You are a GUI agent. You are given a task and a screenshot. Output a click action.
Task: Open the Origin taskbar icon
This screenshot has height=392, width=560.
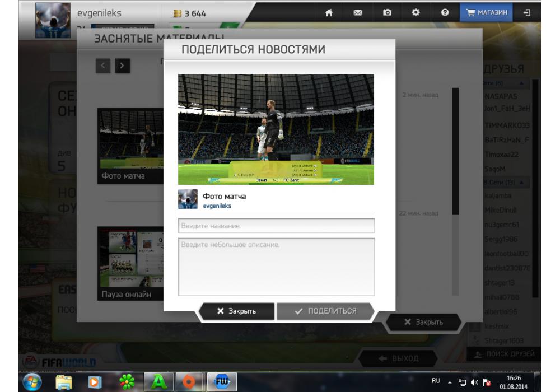(189, 382)
